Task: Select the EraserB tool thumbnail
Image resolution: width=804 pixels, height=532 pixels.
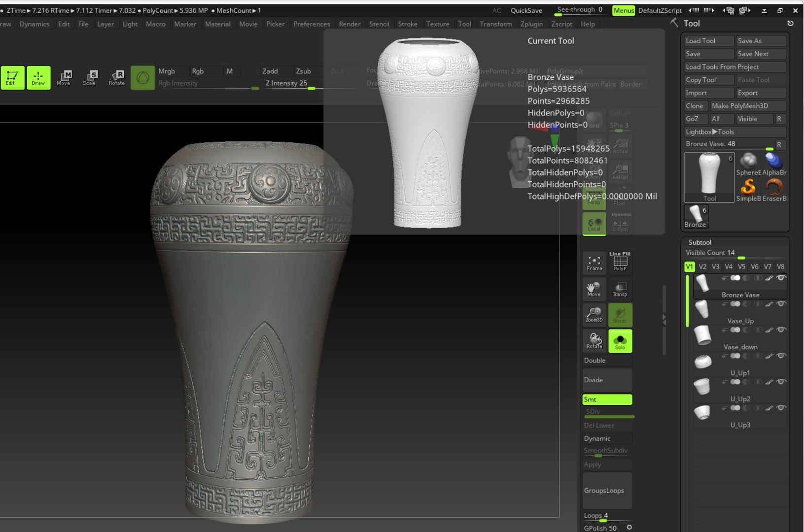Action: [x=774, y=190]
